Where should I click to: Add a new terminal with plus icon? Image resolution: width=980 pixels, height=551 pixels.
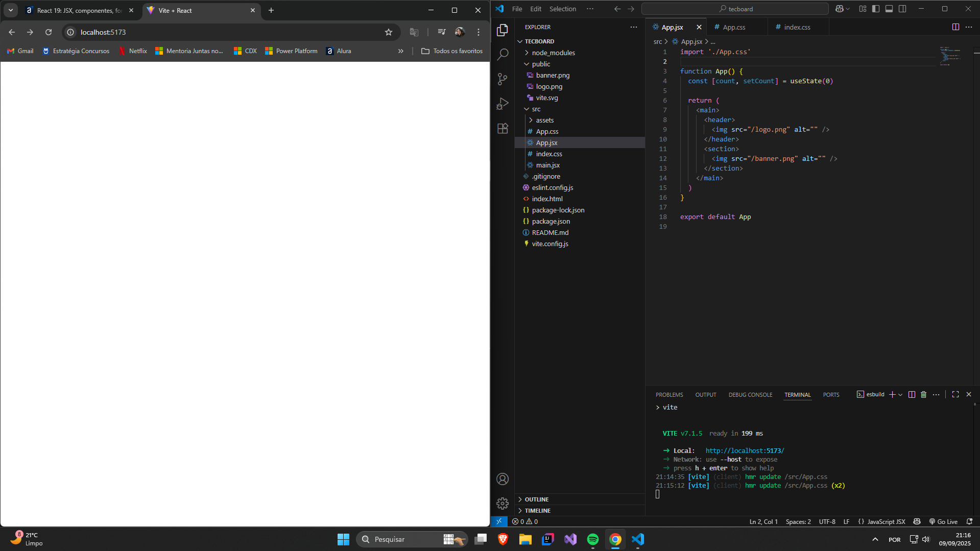892,394
